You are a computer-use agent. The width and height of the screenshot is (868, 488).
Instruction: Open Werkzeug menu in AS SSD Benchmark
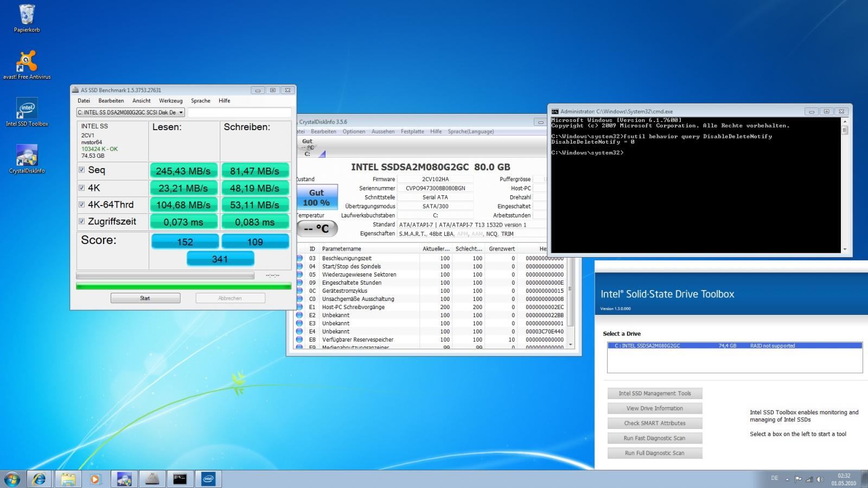tap(170, 101)
